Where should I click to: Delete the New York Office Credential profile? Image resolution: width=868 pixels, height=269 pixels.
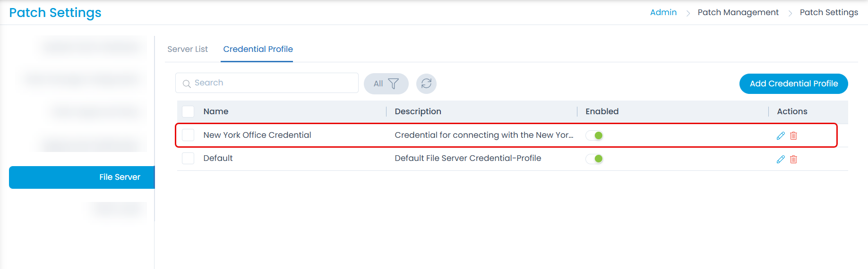tap(793, 136)
